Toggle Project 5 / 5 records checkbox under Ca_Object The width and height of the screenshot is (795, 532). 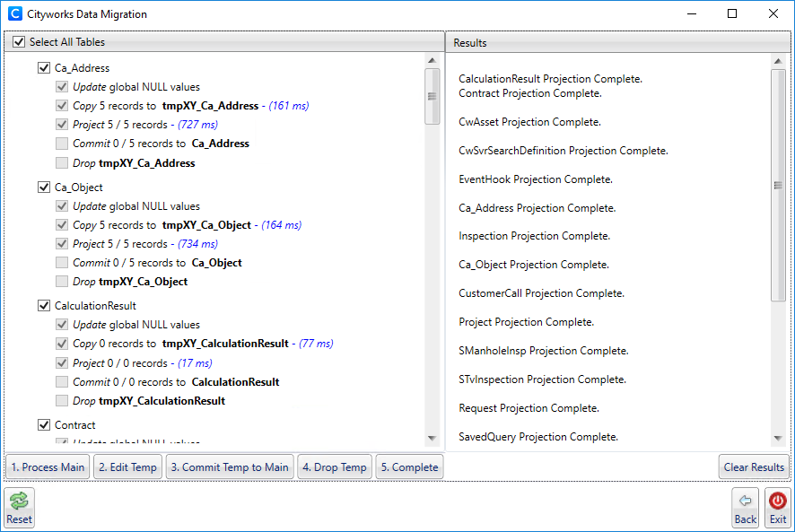(62, 244)
